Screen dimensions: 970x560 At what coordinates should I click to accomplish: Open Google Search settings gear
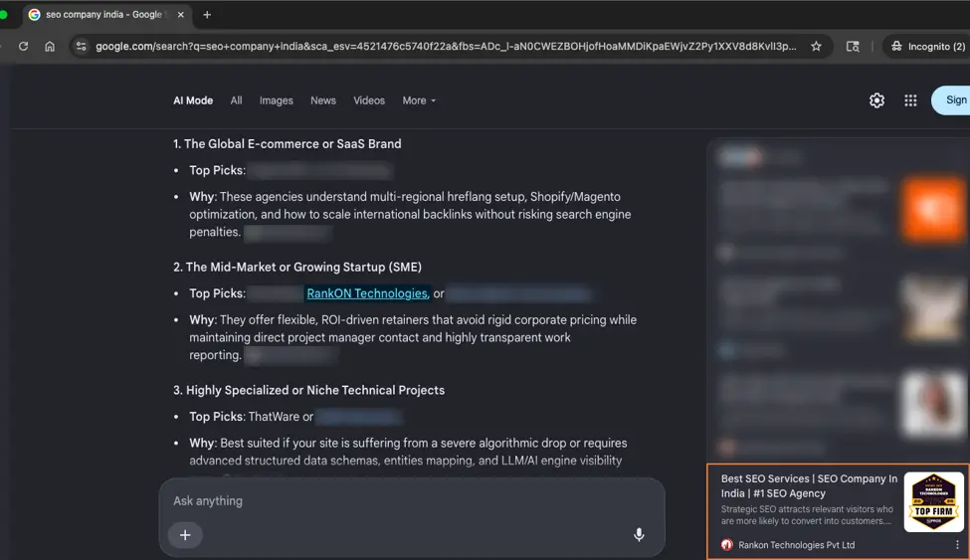(876, 100)
